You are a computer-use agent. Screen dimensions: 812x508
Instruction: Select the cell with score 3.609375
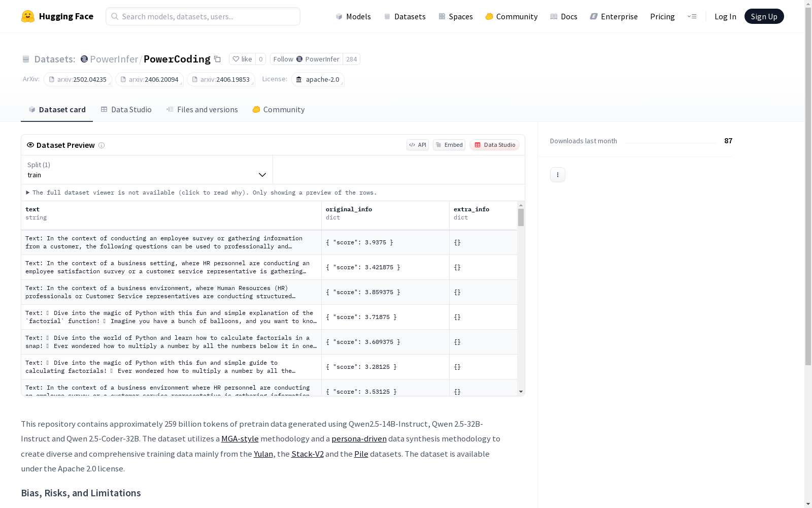coord(385,342)
